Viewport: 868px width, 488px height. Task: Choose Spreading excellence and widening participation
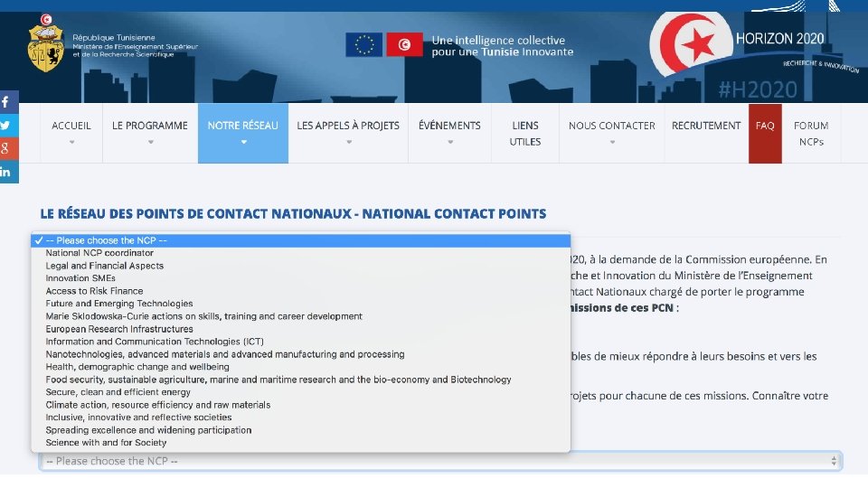pyautogui.click(x=300, y=430)
